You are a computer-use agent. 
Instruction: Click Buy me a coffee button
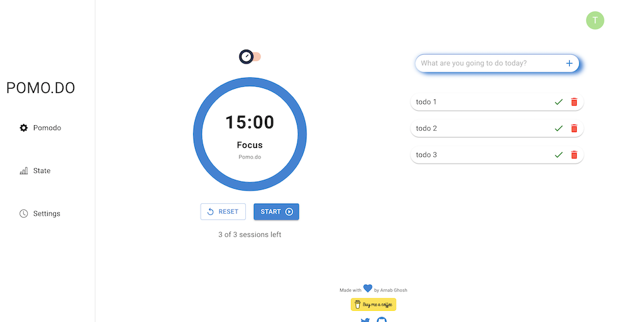pyautogui.click(x=374, y=304)
